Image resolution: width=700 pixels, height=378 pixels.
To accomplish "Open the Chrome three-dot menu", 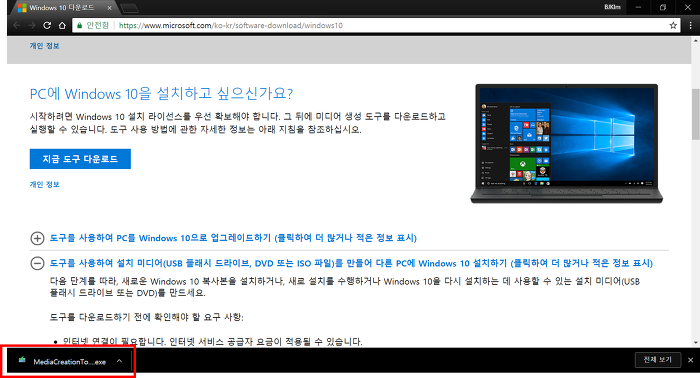I will pyautogui.click(x=690, y=25).
